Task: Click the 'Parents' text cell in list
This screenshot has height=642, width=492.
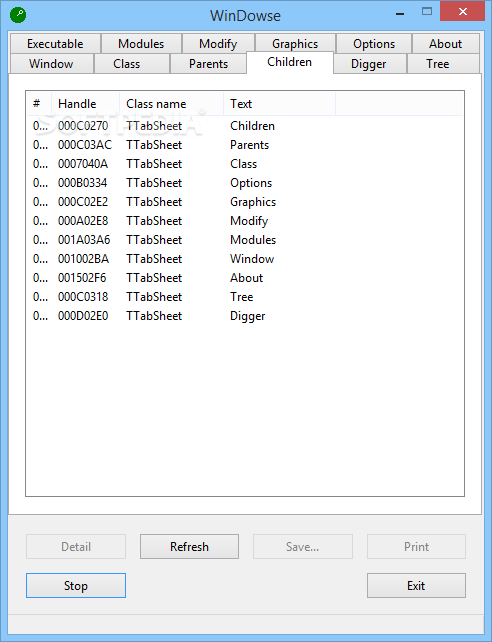Action: [250, 145]
